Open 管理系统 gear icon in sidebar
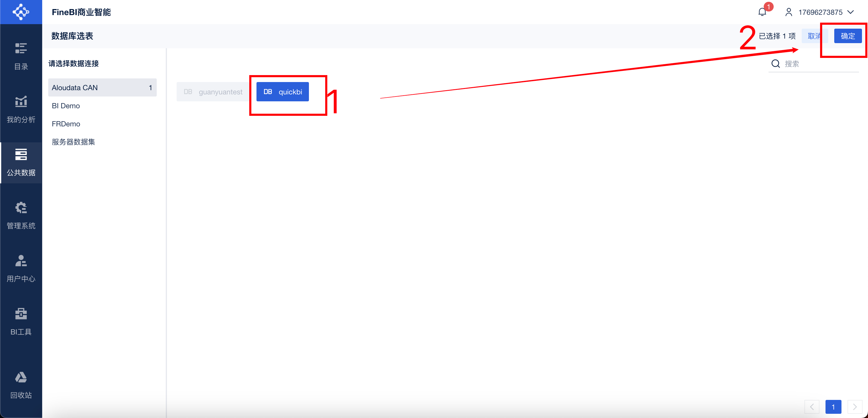Screen dimensions: 868x418 (x=21, y=208)
